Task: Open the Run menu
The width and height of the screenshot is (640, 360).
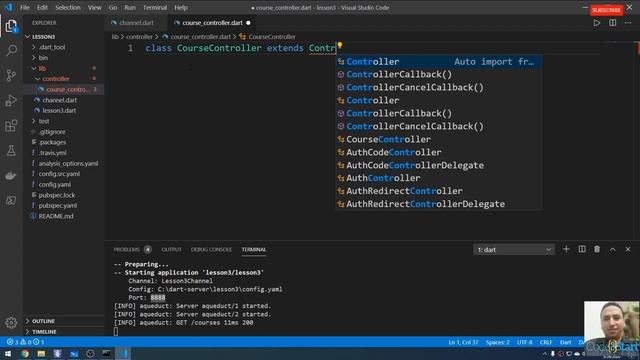Action: pyautogui.click(x=130, y=7)
